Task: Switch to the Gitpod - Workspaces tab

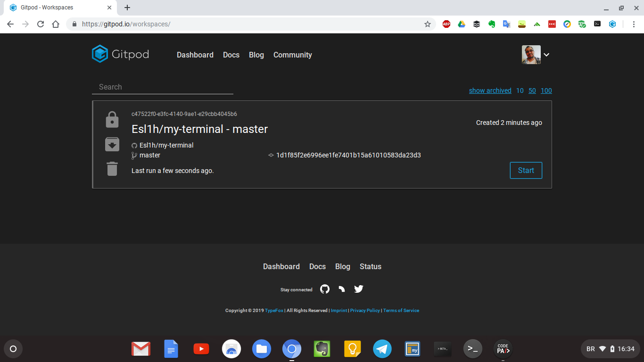Action: pyautogui.click(x=60, y=8)
